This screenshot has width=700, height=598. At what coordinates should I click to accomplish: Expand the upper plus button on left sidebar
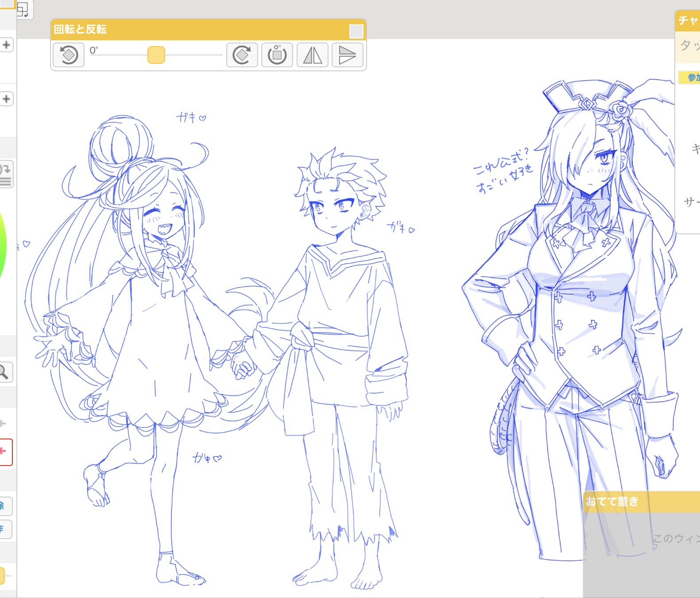click(6, 45)
